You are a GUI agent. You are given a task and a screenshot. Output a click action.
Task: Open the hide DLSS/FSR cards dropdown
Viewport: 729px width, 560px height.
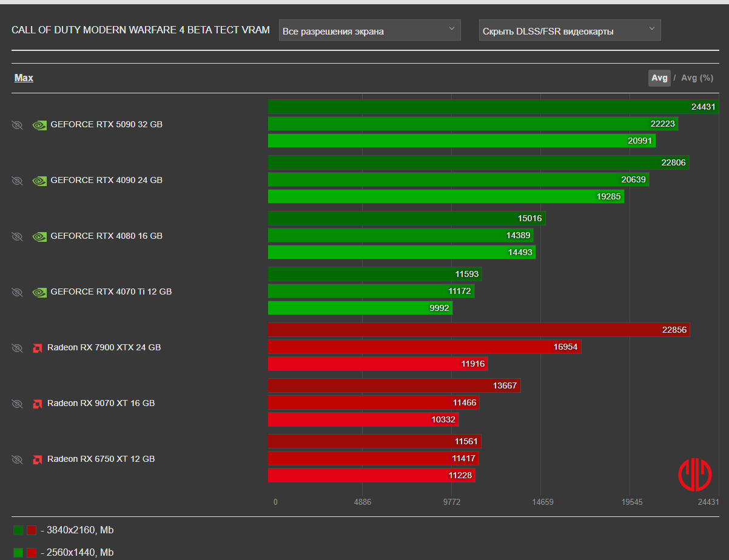pyautogui.click(x=570, y=30)
